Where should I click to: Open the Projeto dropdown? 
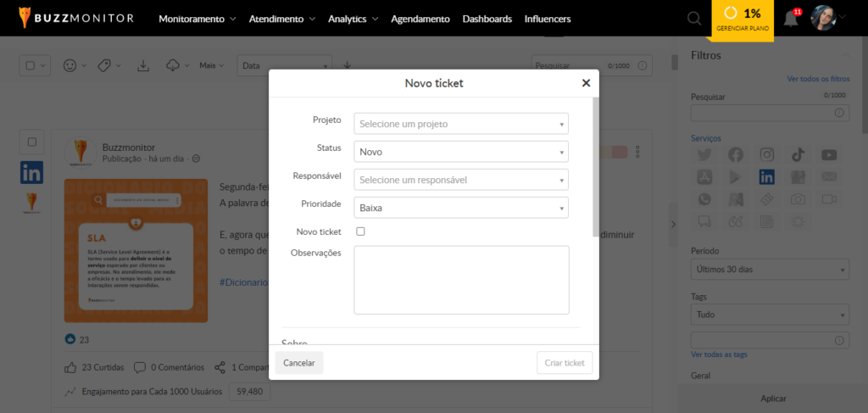[x=461, y=124]
